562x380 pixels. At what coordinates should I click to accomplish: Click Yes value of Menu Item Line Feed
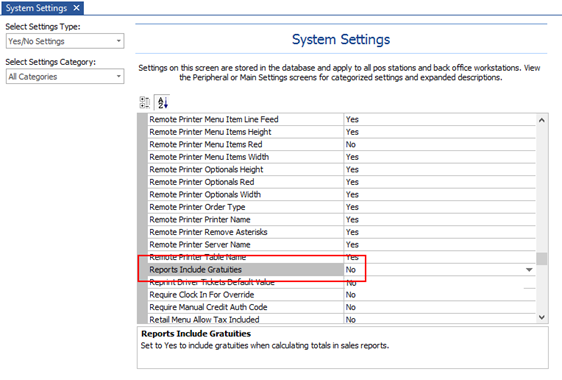tap(352, 119)
